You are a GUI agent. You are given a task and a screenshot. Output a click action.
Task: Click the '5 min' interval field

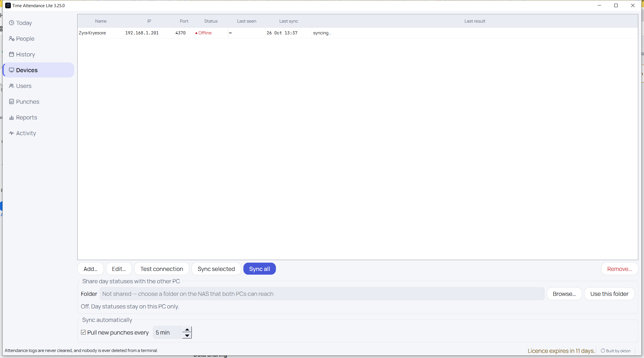coord(168,333)
